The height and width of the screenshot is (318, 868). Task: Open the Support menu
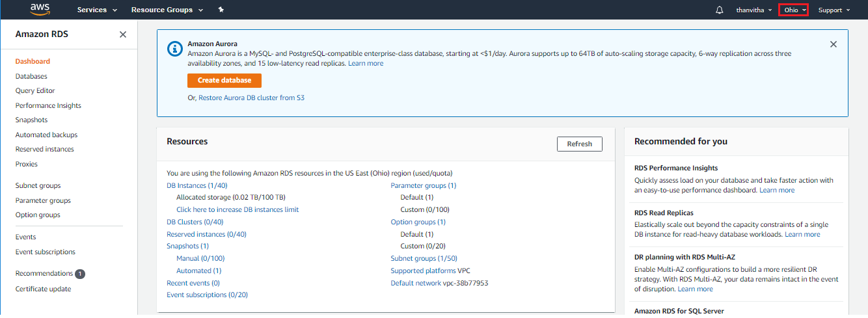pos(834,10)
